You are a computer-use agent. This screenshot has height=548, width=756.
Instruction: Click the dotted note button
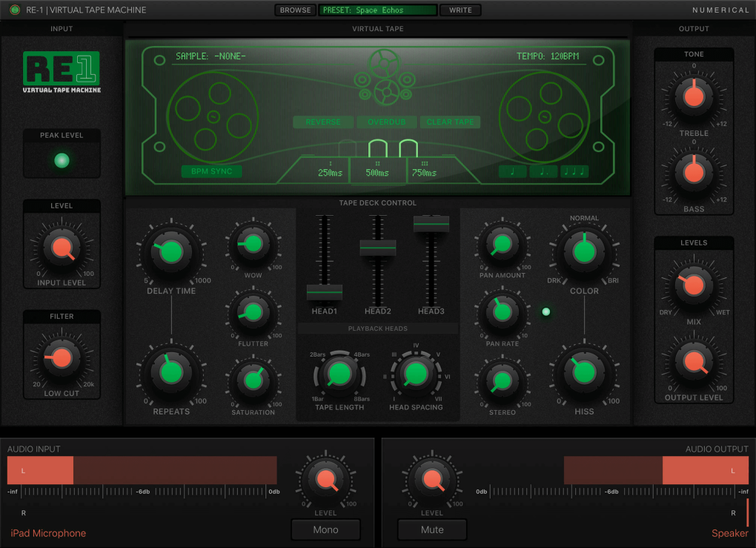tap(543, 171)
